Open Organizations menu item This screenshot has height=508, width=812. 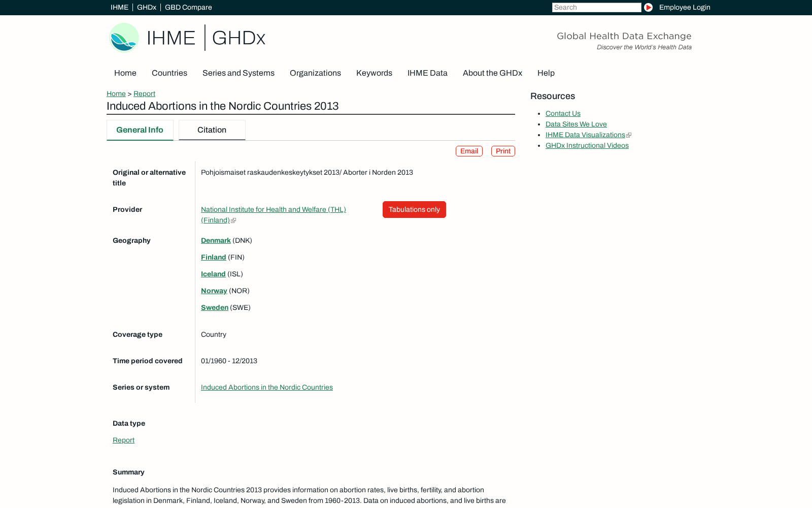[315, 73]
